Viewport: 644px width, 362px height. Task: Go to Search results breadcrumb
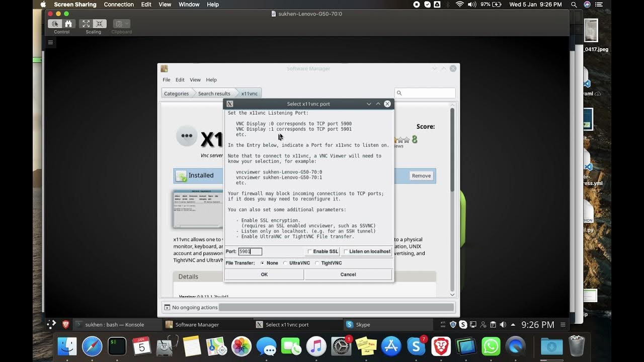[214, 94]
